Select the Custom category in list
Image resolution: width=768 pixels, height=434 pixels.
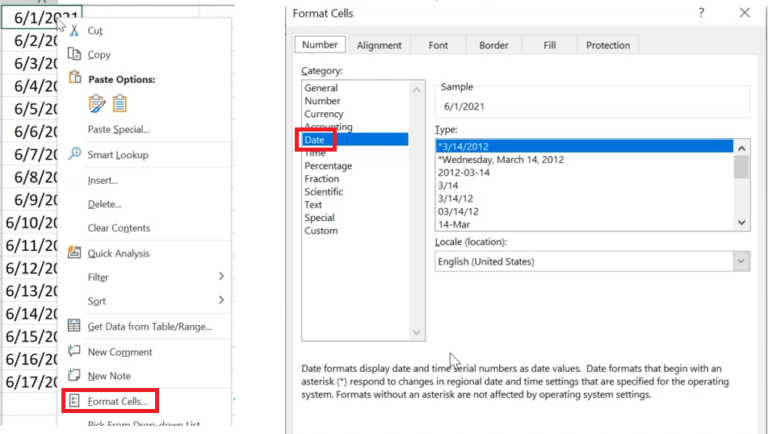321,231
